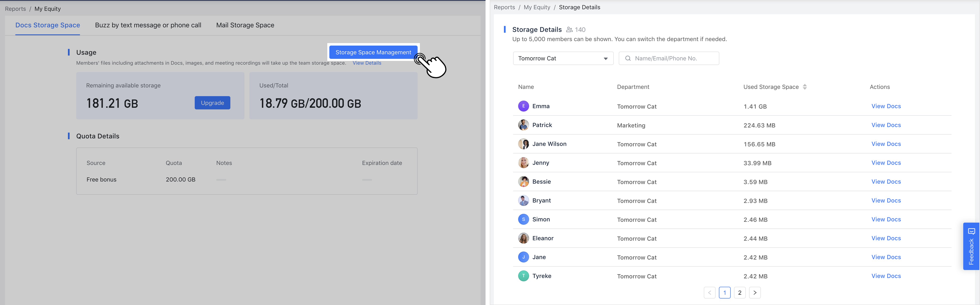The image size is (980, 305).
Task: View Docs for Jane
Action: coord(886,257)
